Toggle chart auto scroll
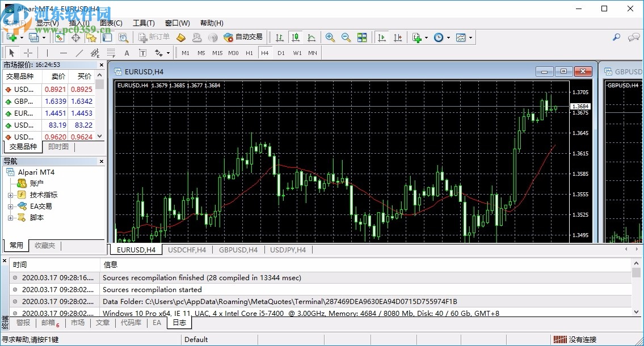Image resolution: width=644 pixels, height=346 pixels. tap(381, 37)
